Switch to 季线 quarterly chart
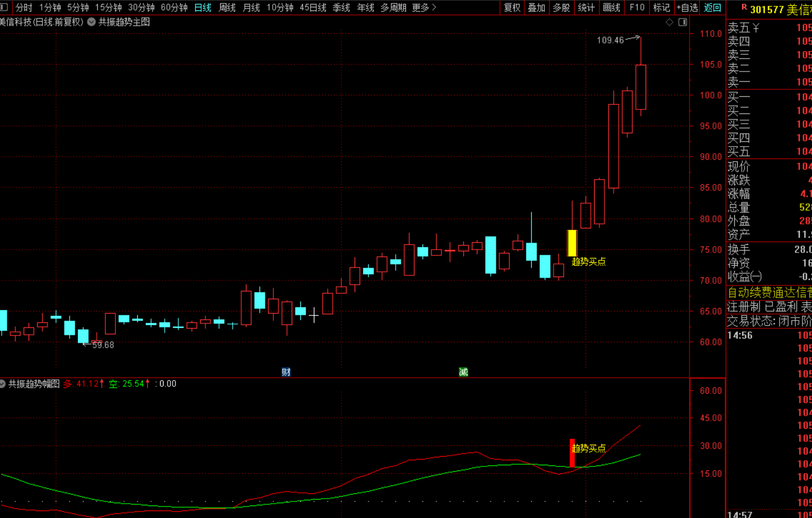Image resolution: width=812 pixels, height=518 pixels. (341, 7)
